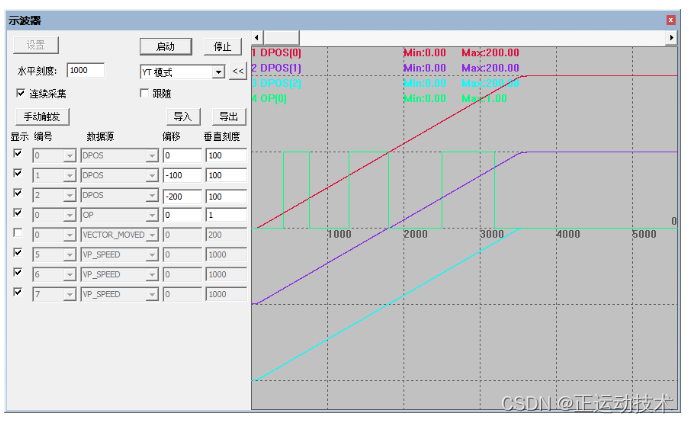Click the green 'Max:1.00' value
This screenshot has height=423, width=689.
click(484, 98)
